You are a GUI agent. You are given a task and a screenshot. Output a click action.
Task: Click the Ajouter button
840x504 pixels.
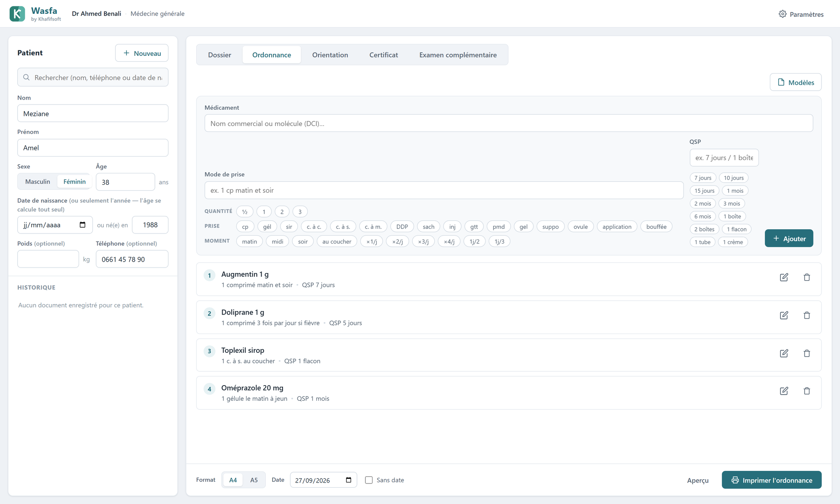[789, 238]
